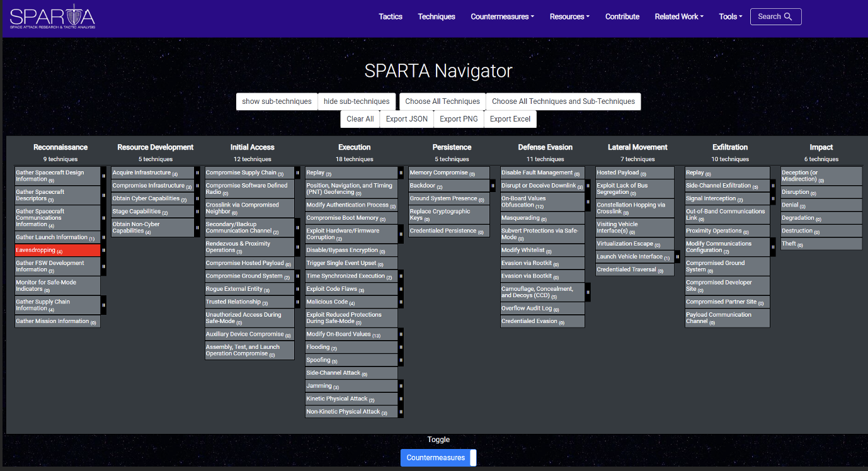Open the Tools dropdown menu
This screenshot has width=868, height=471.
pos(731,16)
